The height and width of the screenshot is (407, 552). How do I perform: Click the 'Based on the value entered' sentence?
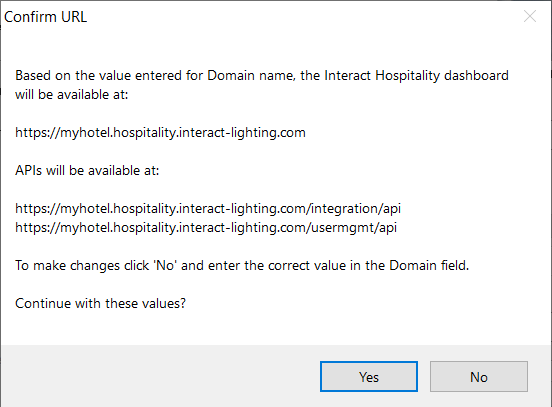pyautogui.click(x=262, y=85)
